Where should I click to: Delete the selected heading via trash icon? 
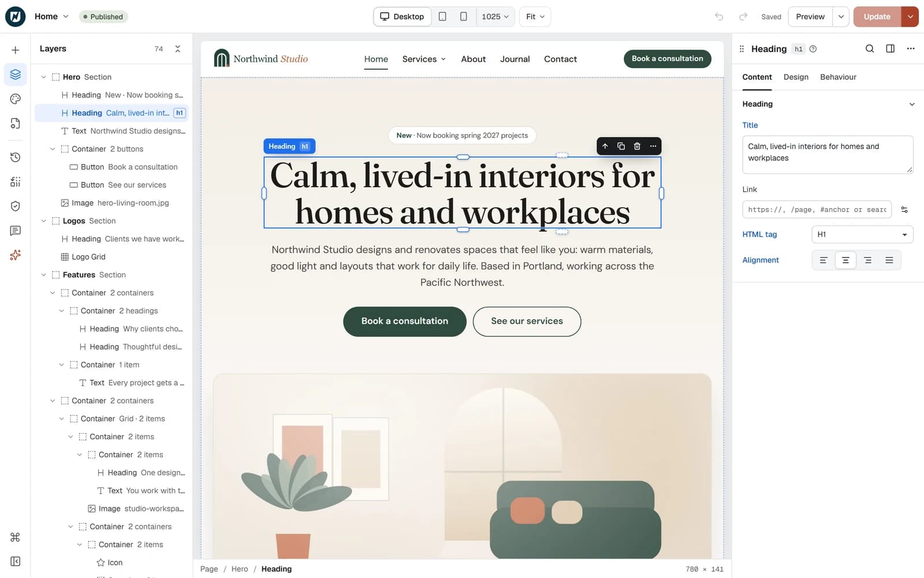637,146
